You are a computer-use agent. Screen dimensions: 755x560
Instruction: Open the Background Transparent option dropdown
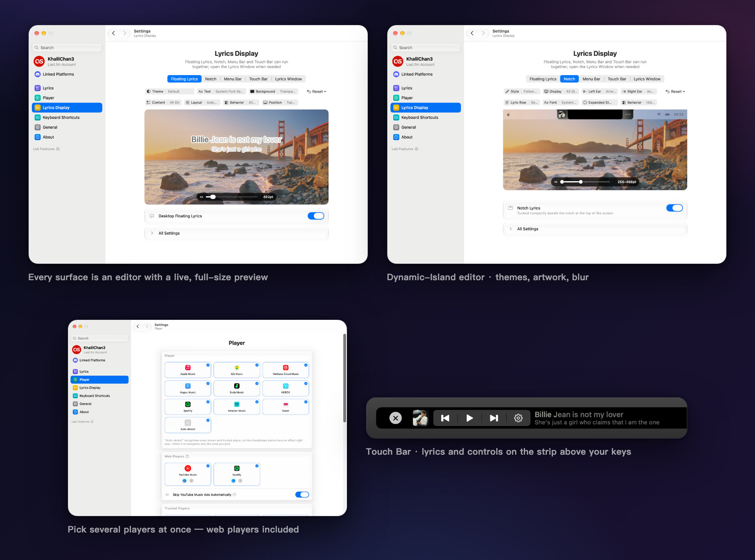pos(274,92)
